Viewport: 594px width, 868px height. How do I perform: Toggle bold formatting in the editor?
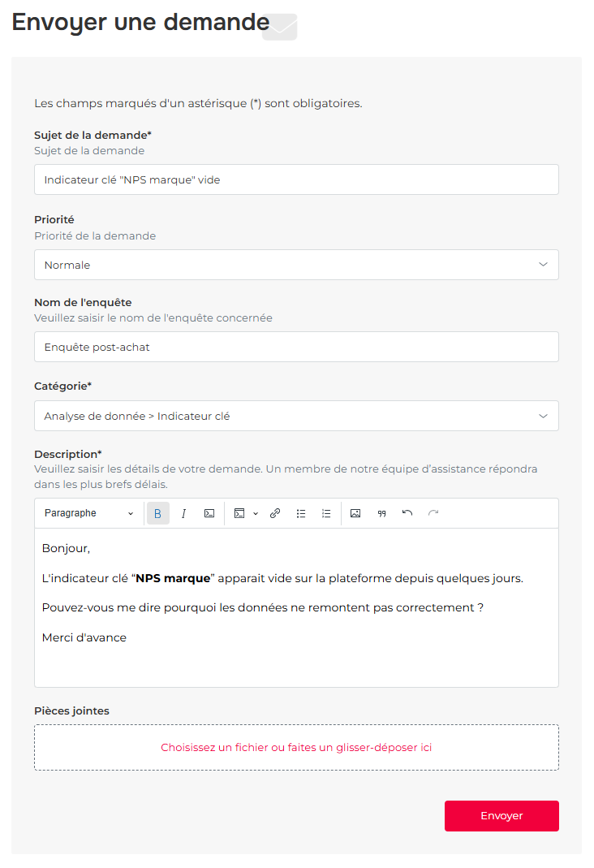click(x=158, y=513)
